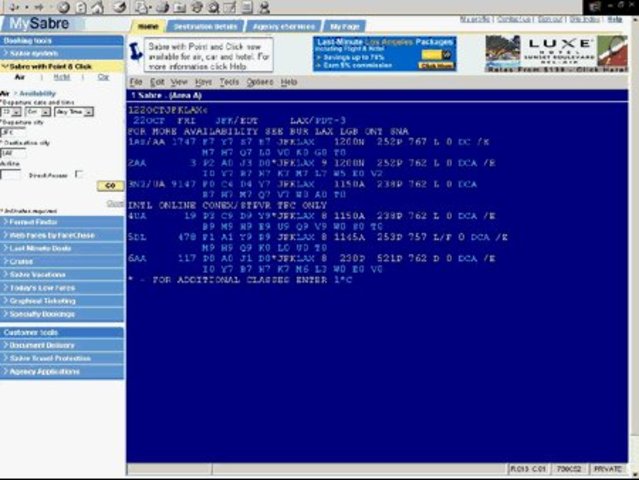Collapse Sabre with Point & Click section
The height and width of the screenshot is (480, 639).
[62, 66]
